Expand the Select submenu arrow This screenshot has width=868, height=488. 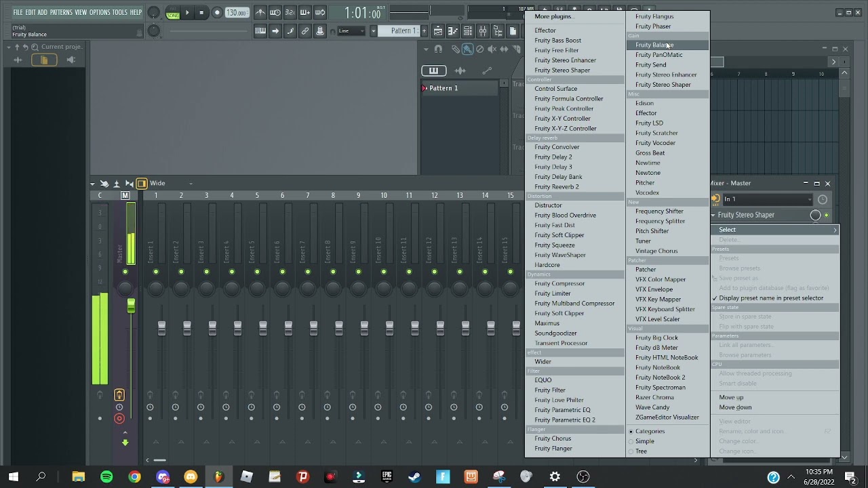835,230
